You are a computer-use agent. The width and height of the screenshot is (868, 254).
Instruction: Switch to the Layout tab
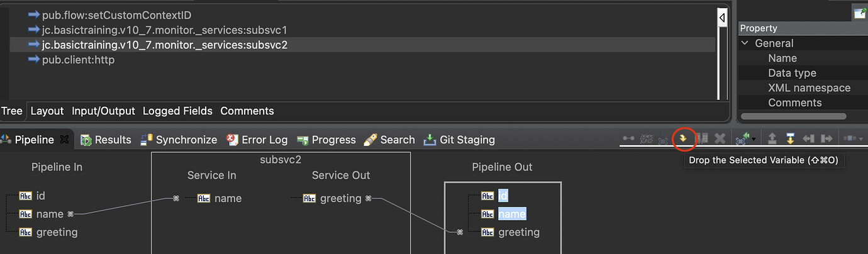tap(47, 111)
